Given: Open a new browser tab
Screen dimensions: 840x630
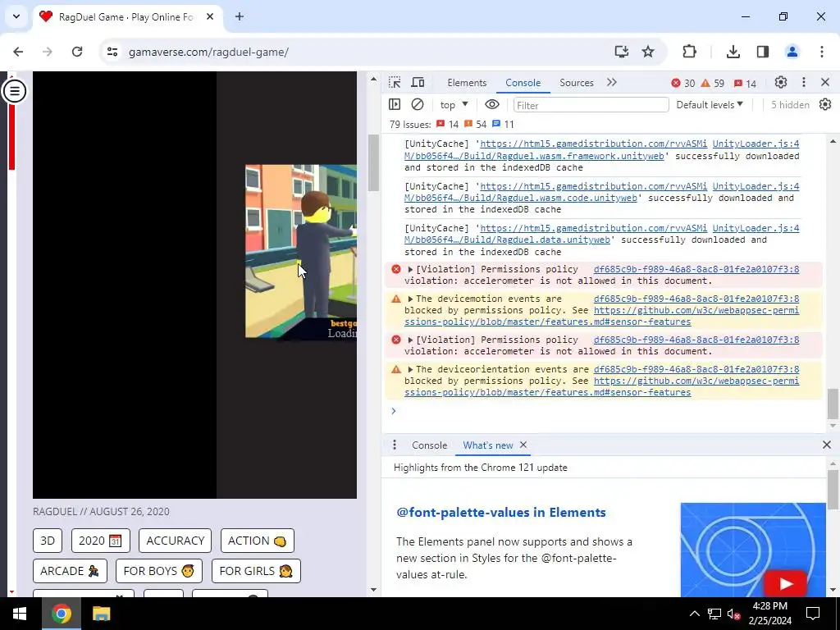Looking at the screenshot, I should pos(240,16).
